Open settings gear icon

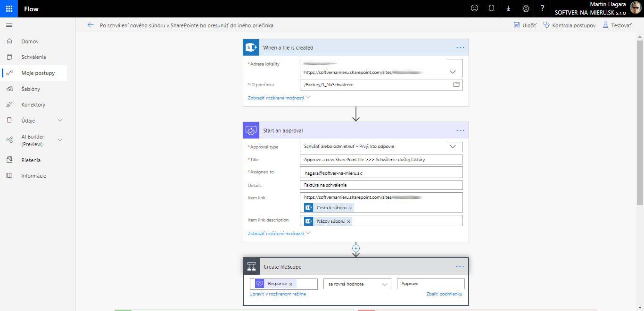pos(526,8)
